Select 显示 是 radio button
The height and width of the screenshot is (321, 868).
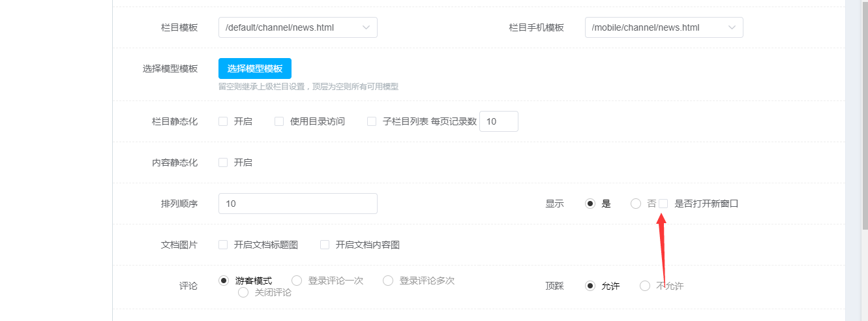point(590,204)
